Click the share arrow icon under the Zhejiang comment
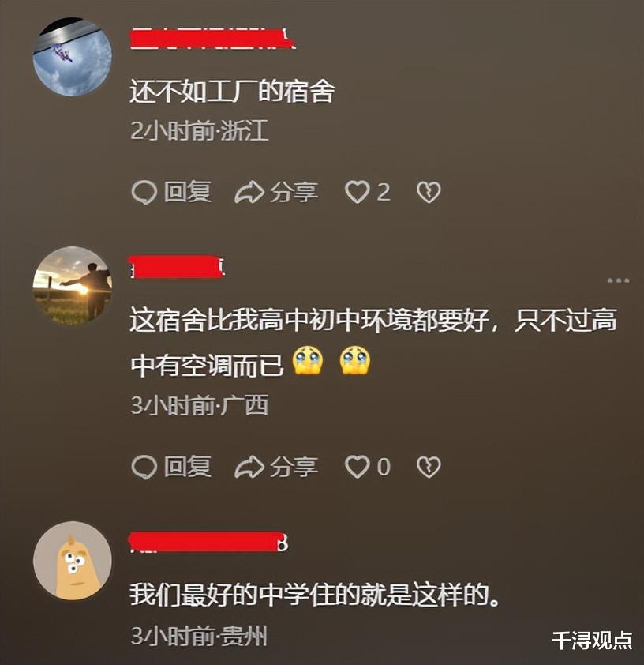 [x=249, y=193]
